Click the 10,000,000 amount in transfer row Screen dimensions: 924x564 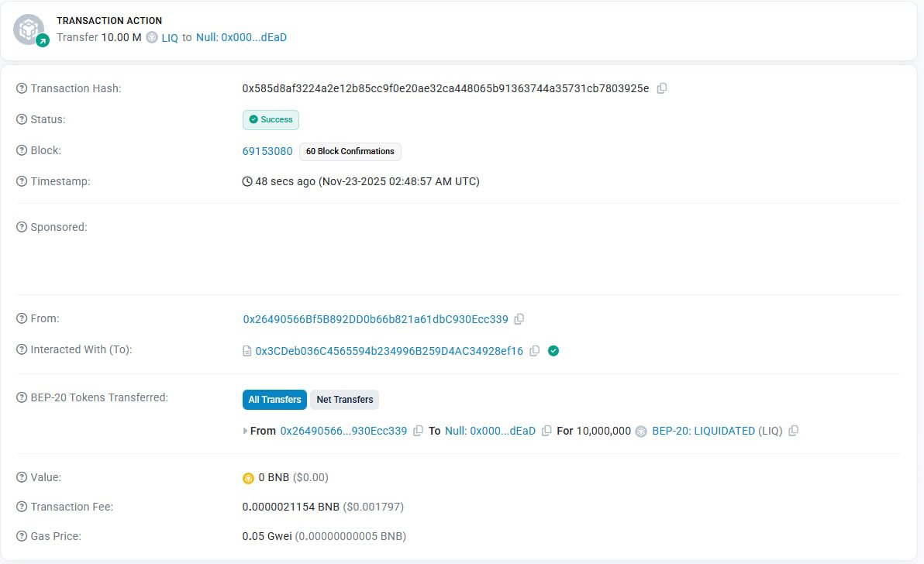click(x=603, y=431)
